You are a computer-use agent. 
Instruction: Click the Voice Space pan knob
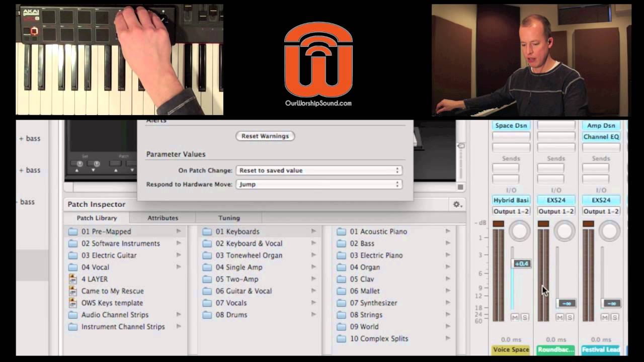pos(519,231)
